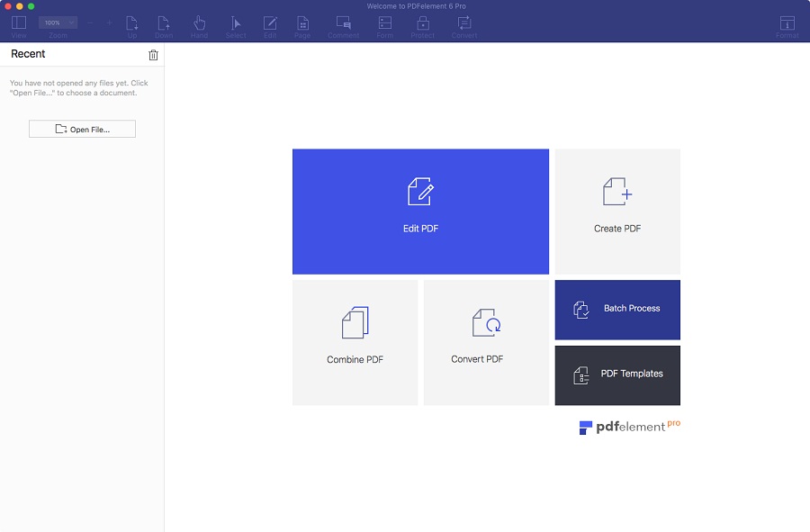810x532 pixels.
Task: Increase zoom with the plus control
Action: (110, 22)
